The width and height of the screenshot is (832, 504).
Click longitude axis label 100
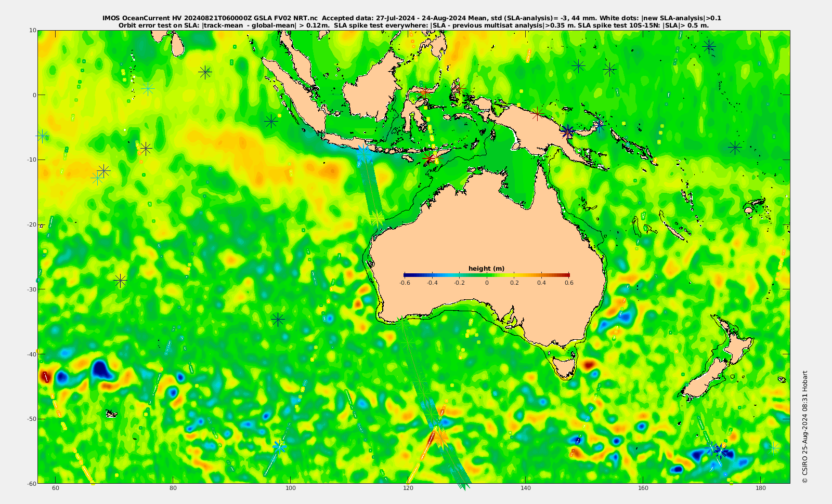click(291, 488)
